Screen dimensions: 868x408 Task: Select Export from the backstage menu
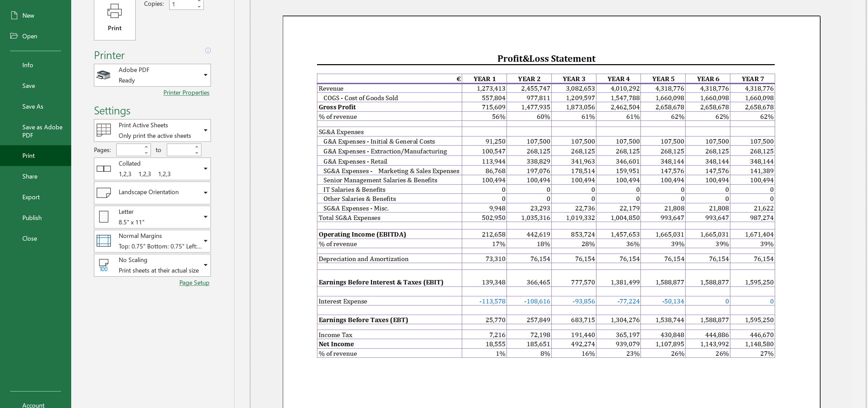(x=31, y=197)
